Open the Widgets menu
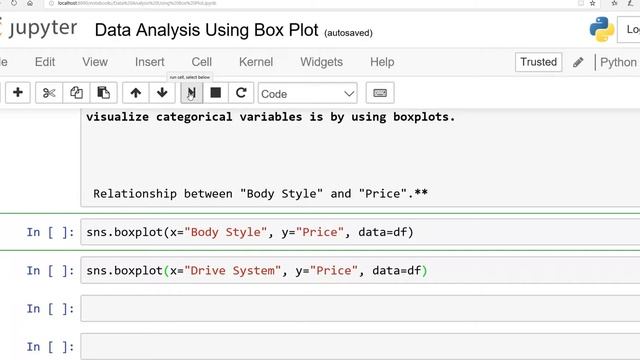The image size is (640, 360). pyautogui.click(x=322, y=62)
